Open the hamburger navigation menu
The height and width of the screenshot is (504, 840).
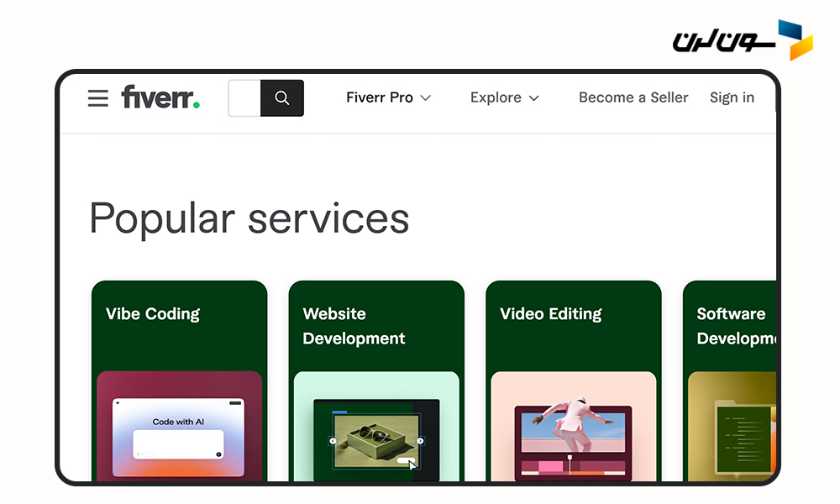98,98
